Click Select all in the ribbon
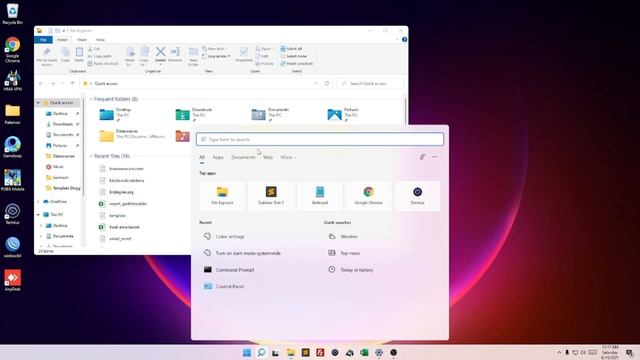Screen dimensions: 640x360 tap(291, 49)
